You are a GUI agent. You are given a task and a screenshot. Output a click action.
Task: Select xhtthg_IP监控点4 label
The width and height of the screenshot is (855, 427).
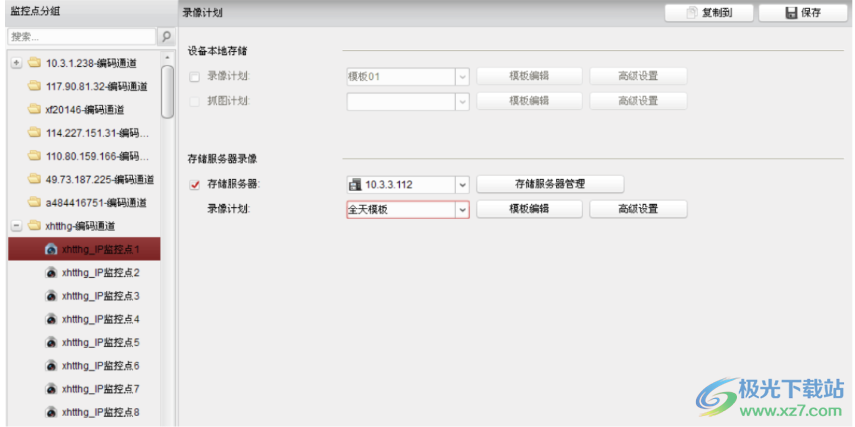tap(101, 318)
